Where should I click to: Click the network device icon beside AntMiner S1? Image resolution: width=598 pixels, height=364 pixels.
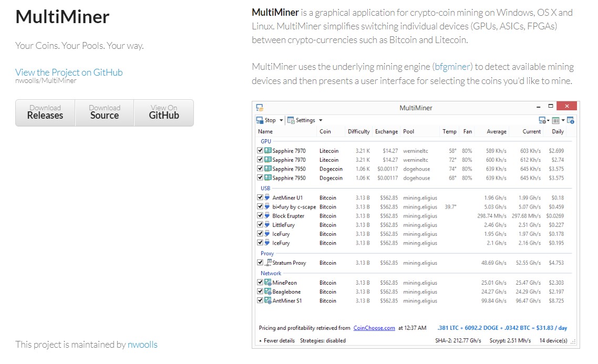pos(268,300)
